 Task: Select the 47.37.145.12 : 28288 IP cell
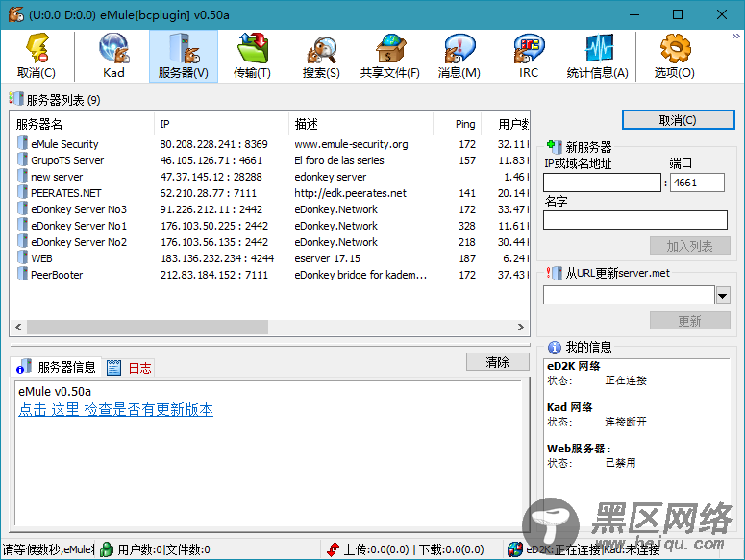pos(211,177)
